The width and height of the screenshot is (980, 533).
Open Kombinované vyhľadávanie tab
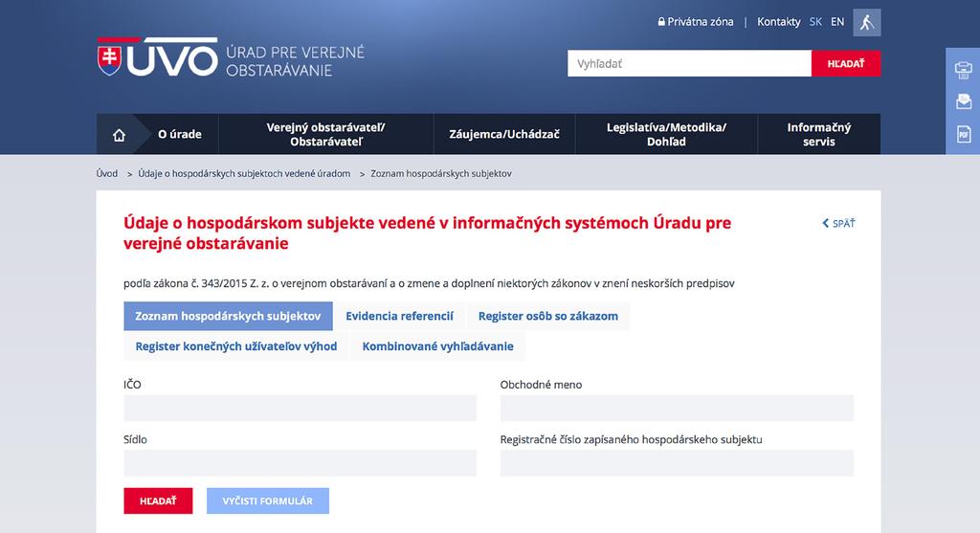click(x=437, y=346)
